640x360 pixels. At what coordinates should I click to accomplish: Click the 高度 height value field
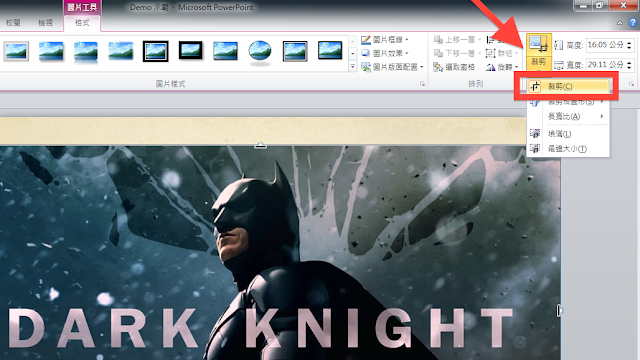coord(606,44)
